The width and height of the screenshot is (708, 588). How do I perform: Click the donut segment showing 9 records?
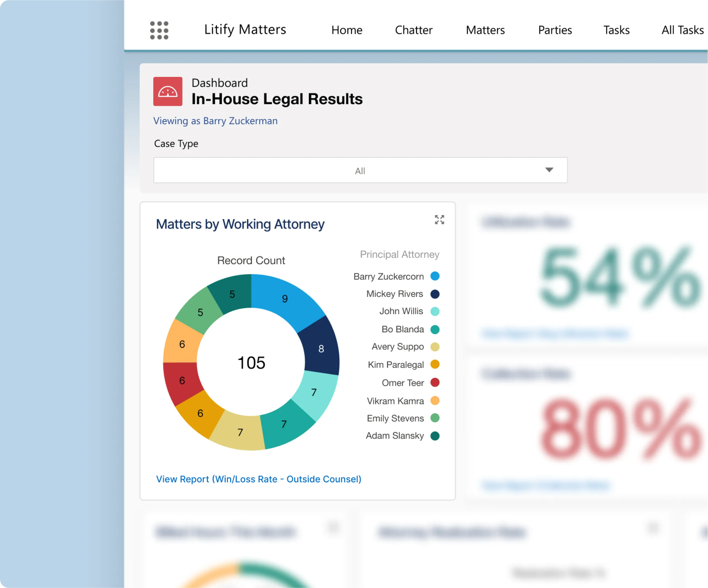point(285,299)
